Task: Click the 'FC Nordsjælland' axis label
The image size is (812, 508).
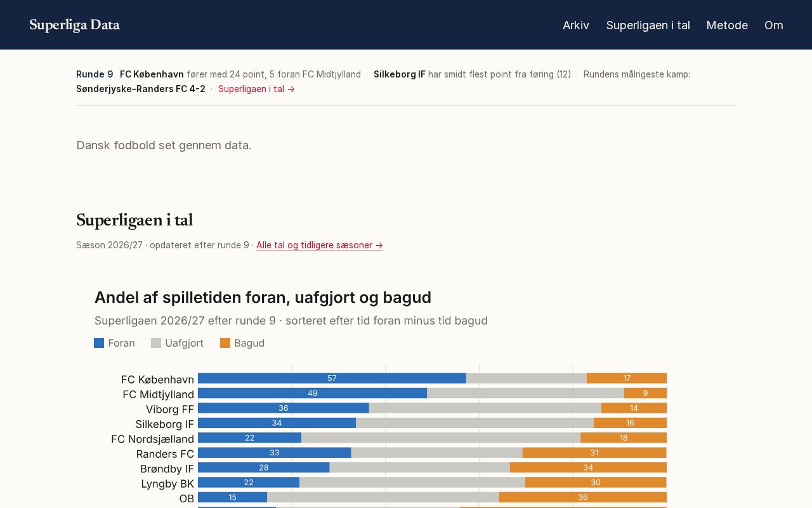Action: tap(152, 439)
